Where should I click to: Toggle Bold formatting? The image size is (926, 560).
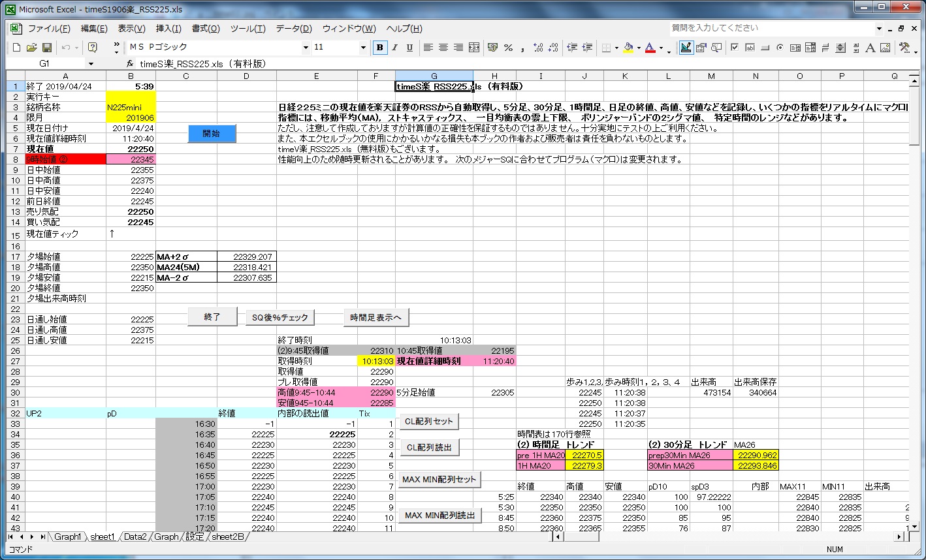click(379, 47)
